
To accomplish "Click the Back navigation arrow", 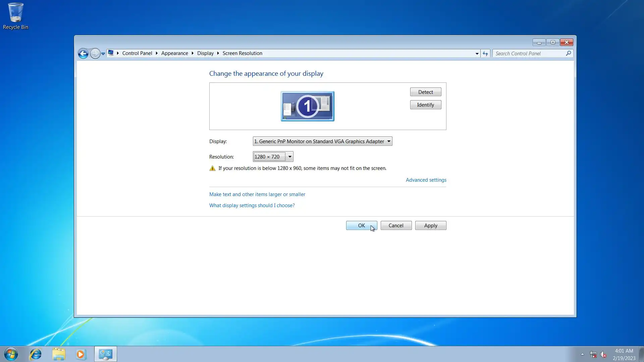I will (x=83, y=54).
